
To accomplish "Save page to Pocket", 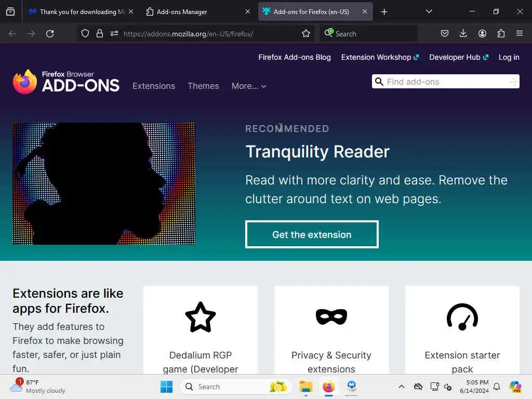I will [445, 33].
